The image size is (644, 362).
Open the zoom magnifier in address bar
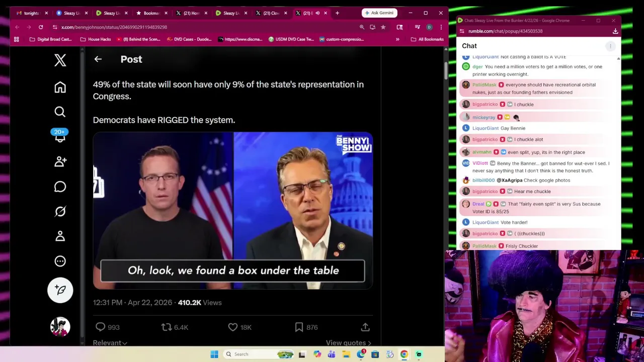[x=362, y=27]
